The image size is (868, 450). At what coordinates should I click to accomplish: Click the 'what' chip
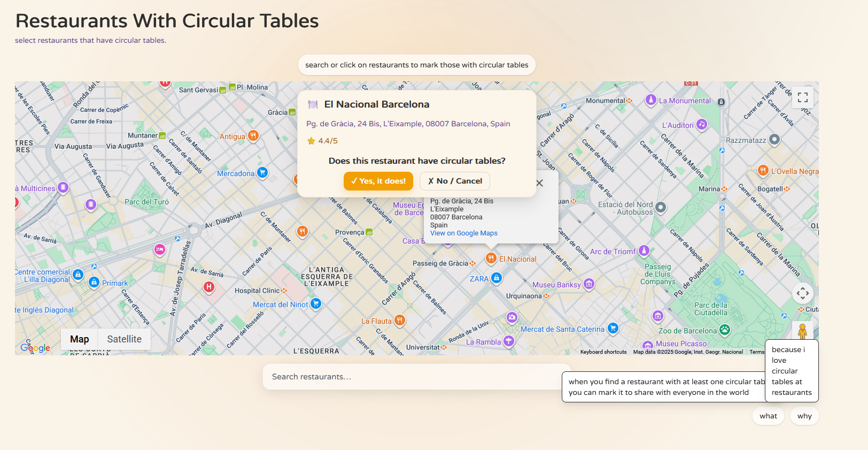click(x=769, y=416)
